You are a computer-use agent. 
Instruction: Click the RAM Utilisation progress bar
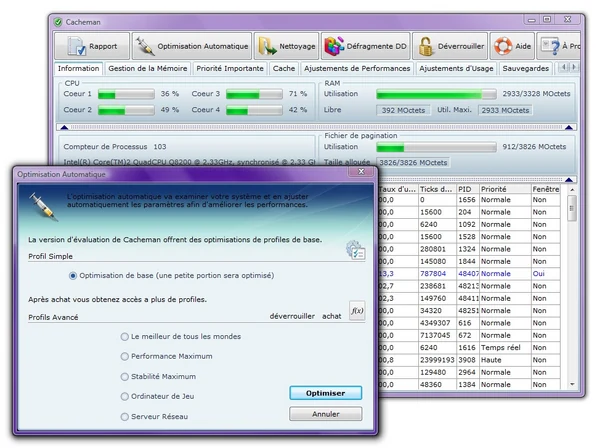[436, 94]
